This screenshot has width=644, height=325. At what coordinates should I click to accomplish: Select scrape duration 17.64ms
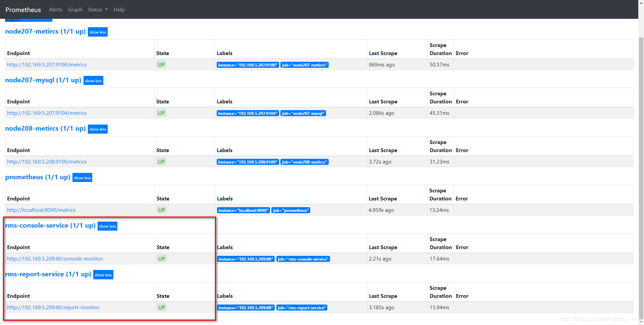tap(439, 259)
